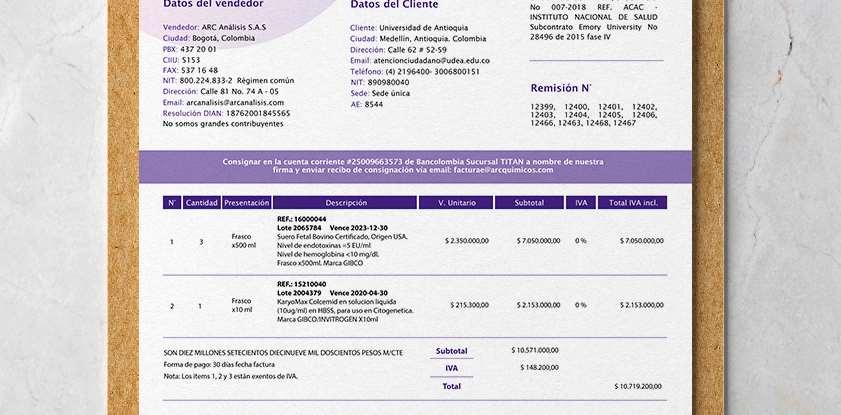Click email 'facturae@arcquimicos.com' in purple banner

click(x=503, y=170)
